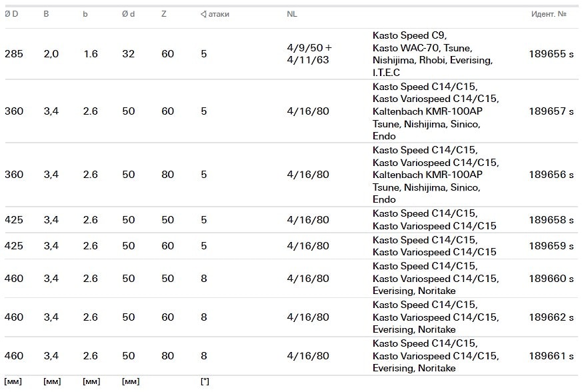Select the 4/9/50 + 4/11/63 NL cell
This screenshot has width=582, height=392.
pos(309,54)
